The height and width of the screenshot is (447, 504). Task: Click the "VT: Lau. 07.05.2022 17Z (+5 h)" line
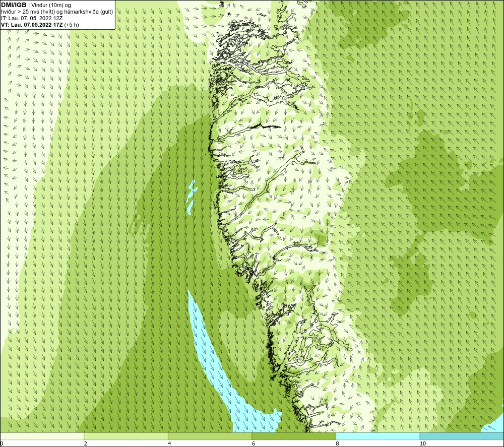[x=40, y=25]
